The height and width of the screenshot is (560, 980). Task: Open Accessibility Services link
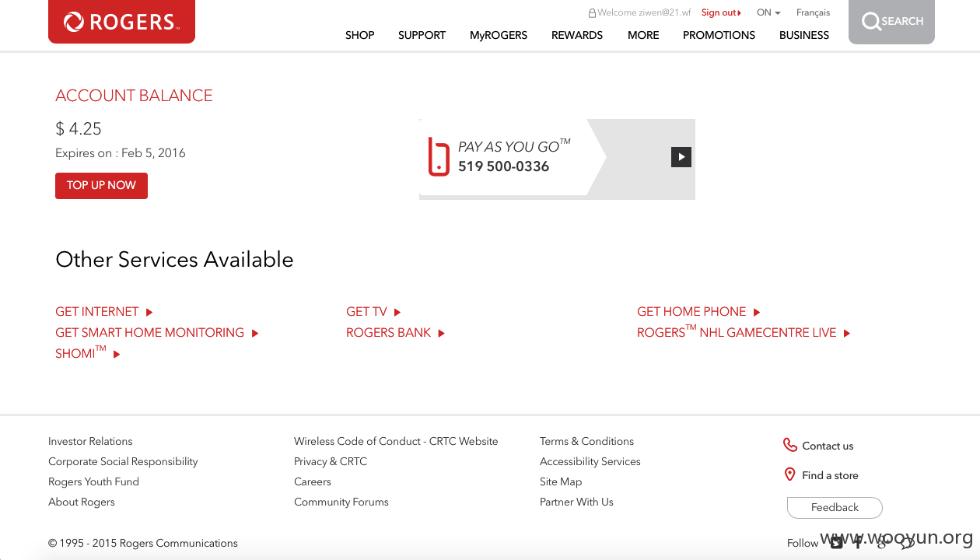(590, 461)
